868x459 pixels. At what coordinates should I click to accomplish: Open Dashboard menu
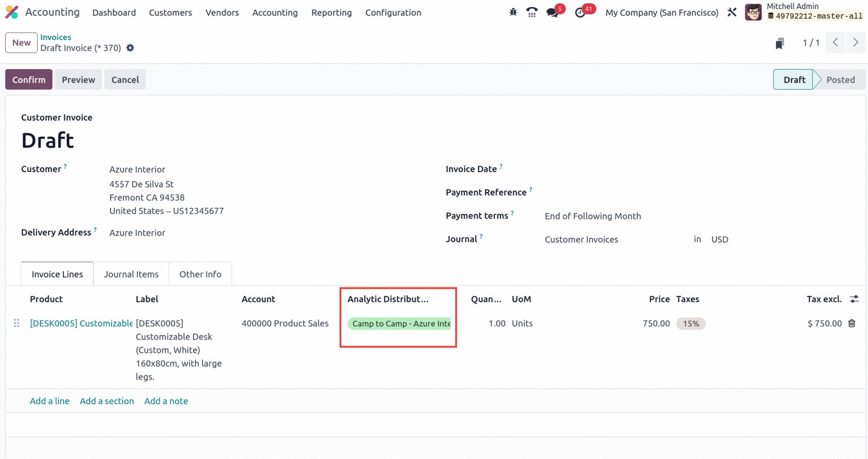point(114,12)
